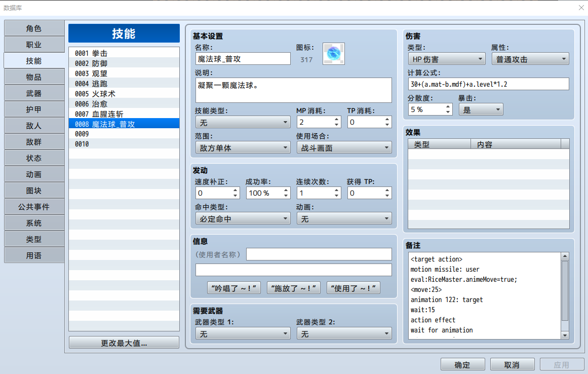Click the 取消 button
This screenshot has width=588, height=374.
pos(512,364)
